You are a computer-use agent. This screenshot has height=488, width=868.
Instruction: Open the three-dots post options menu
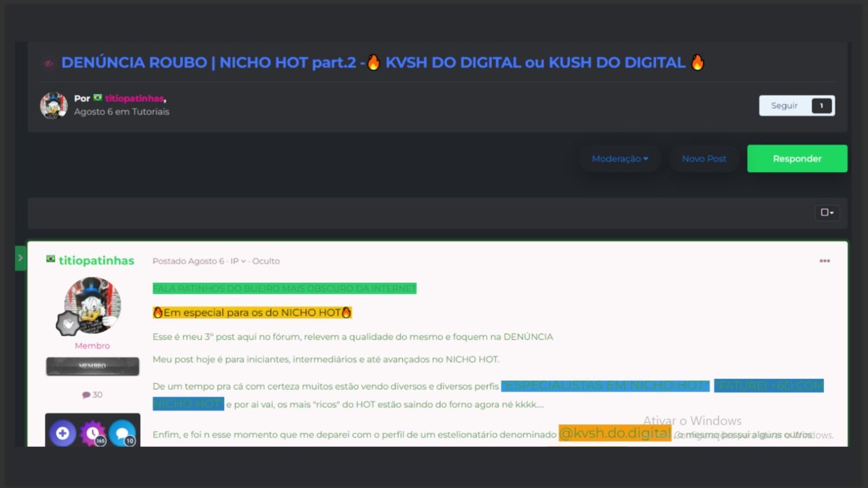(x=825, y=261)
